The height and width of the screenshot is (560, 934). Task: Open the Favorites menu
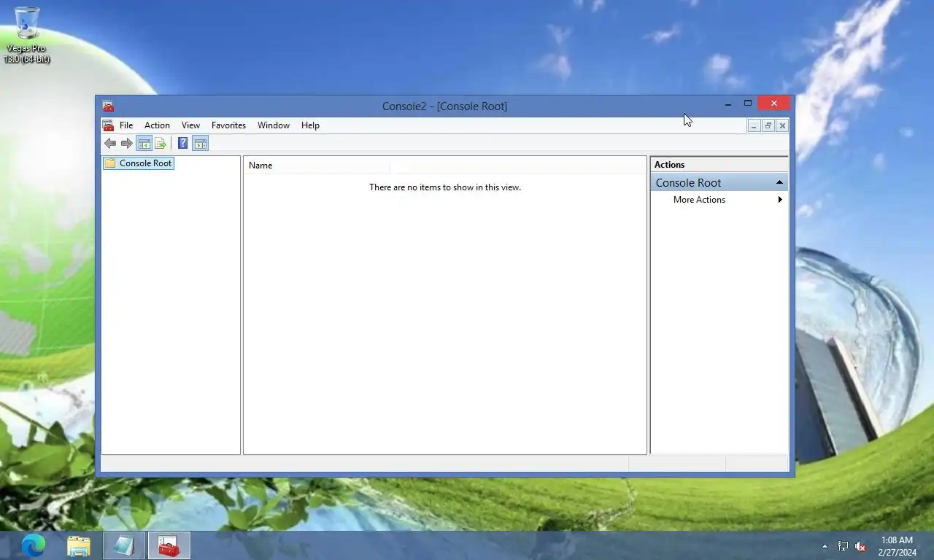(x=228, y=125)
